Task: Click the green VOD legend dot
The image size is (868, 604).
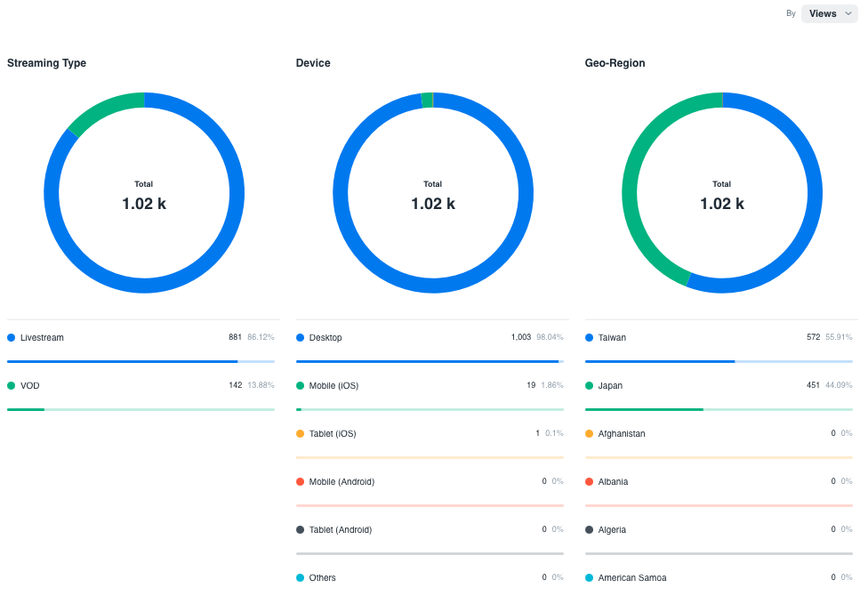Action: (12, 386)
